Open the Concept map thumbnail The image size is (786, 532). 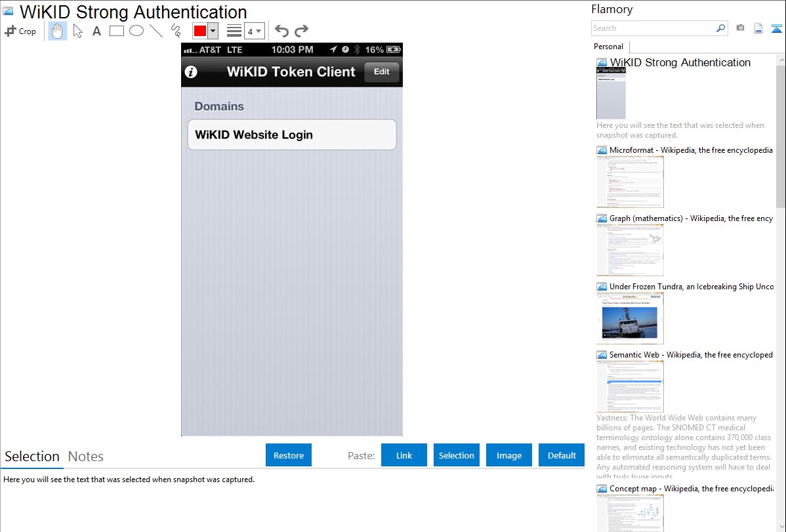(630, 513)
